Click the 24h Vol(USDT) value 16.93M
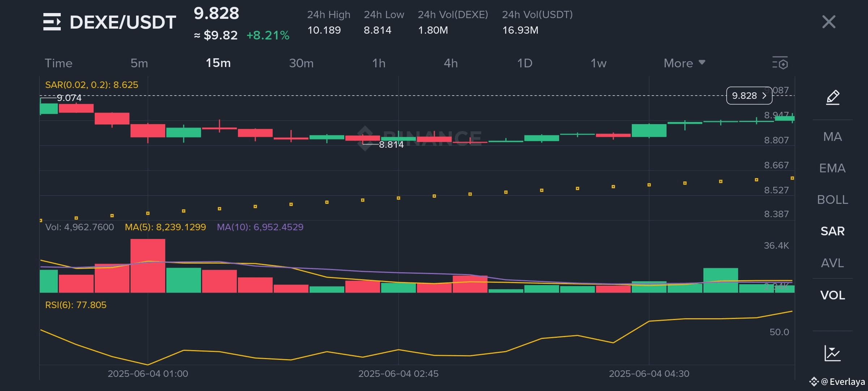The height and width of the screenshot is (391, 868). pyautogui.click(x=520, y=30)
